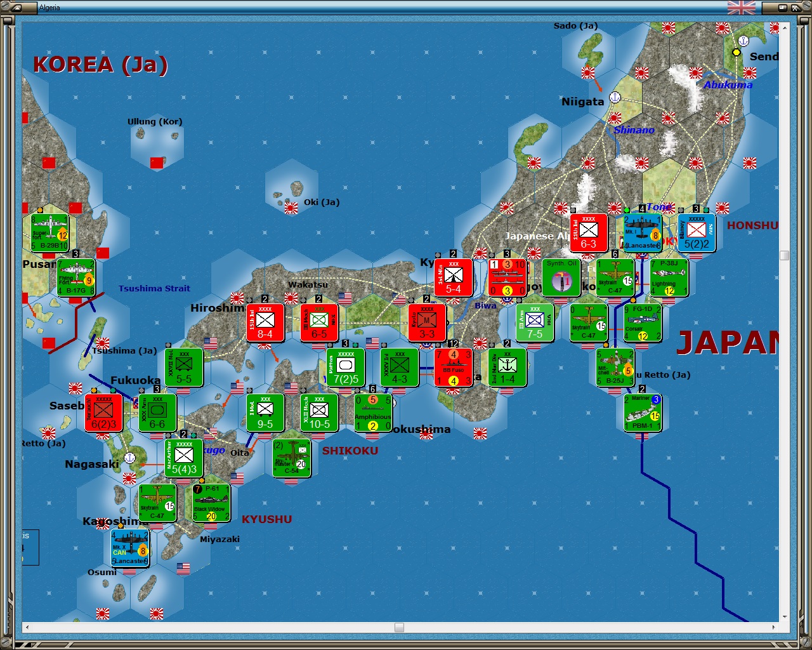
Task: Select the B-29B Superfortress bomber counter
Action: (49, 233)
